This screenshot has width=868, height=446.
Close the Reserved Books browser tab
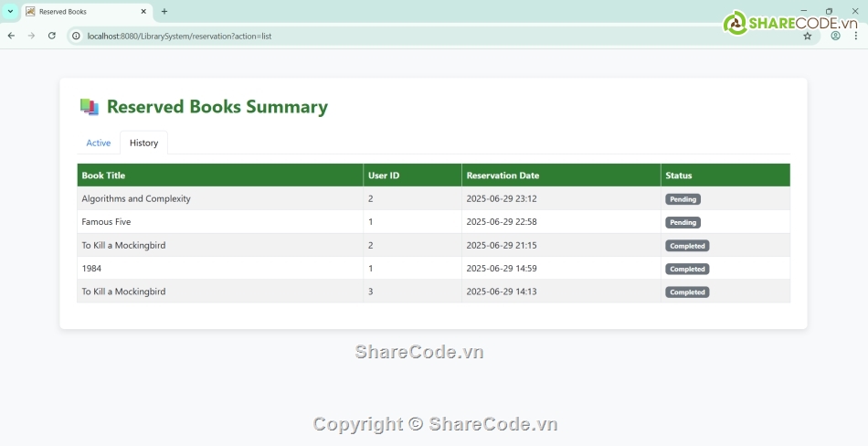coord(143,12)
